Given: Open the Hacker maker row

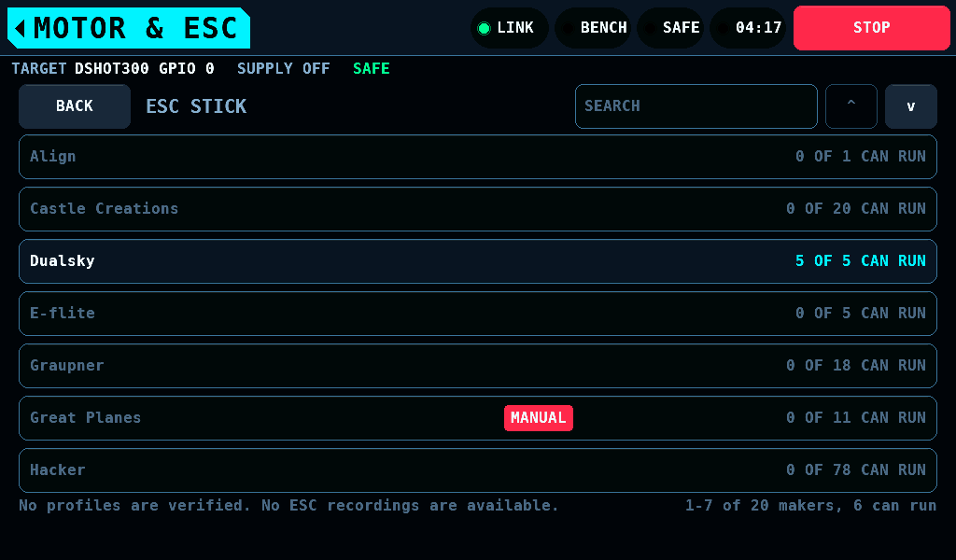Looking at the screenshot, I should coord(478,470).
